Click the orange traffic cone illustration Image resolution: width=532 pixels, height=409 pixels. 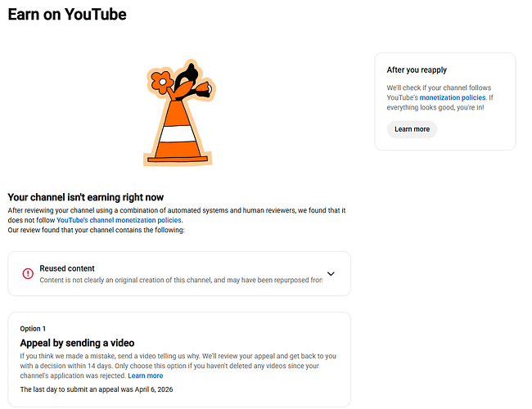(x=178, y=113)
